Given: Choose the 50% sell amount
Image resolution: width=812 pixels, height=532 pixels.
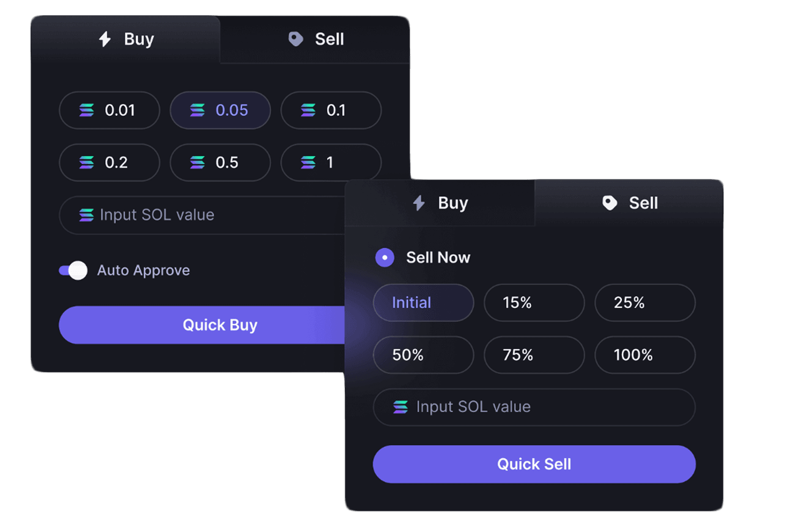Looking at the screenshot, I should point(423,355).
